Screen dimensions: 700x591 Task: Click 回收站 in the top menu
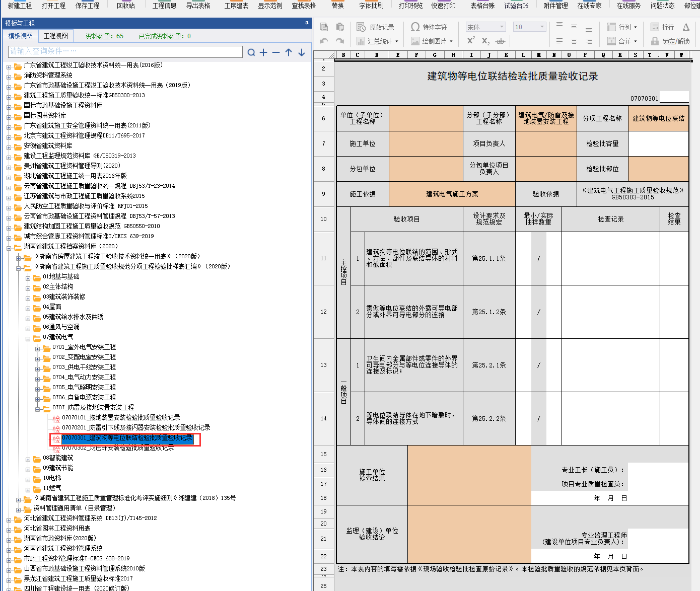(x=126, y=6)
